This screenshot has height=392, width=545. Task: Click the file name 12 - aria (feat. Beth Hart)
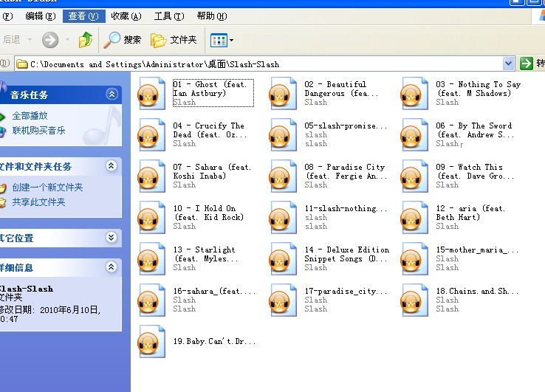[470, 213]
